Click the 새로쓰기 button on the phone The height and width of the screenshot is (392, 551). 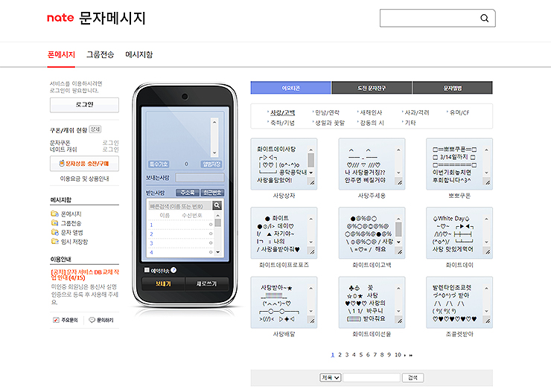tap(207, 283)
